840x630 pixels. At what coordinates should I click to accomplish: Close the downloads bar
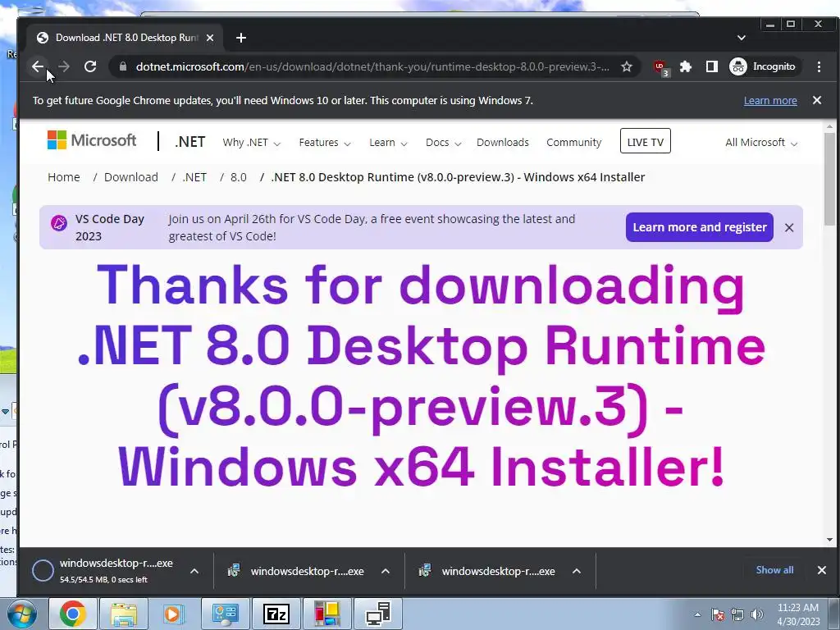pyautogui.click(x=822, y=570)
